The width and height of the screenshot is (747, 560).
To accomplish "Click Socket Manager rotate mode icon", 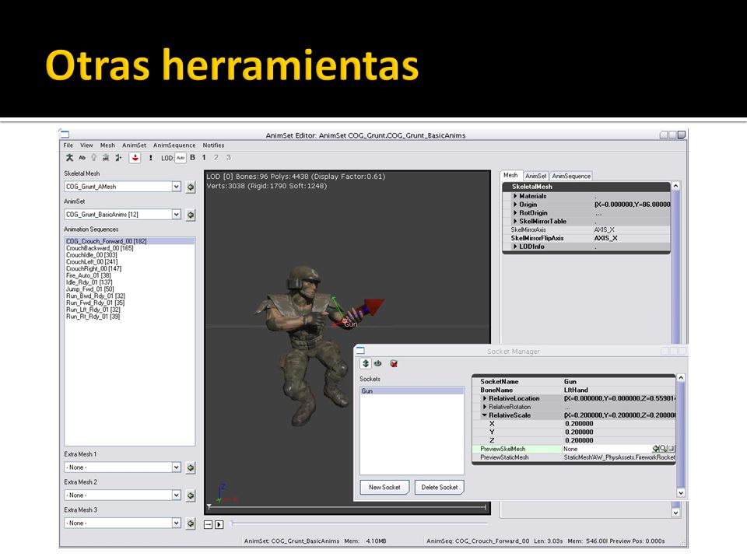I will pos(378,363).
